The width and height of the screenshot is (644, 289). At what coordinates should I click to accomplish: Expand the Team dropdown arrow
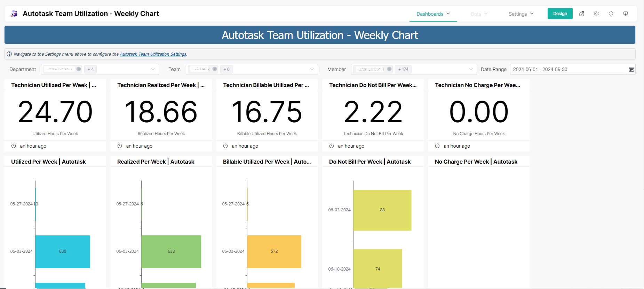[x=312, y=69]
